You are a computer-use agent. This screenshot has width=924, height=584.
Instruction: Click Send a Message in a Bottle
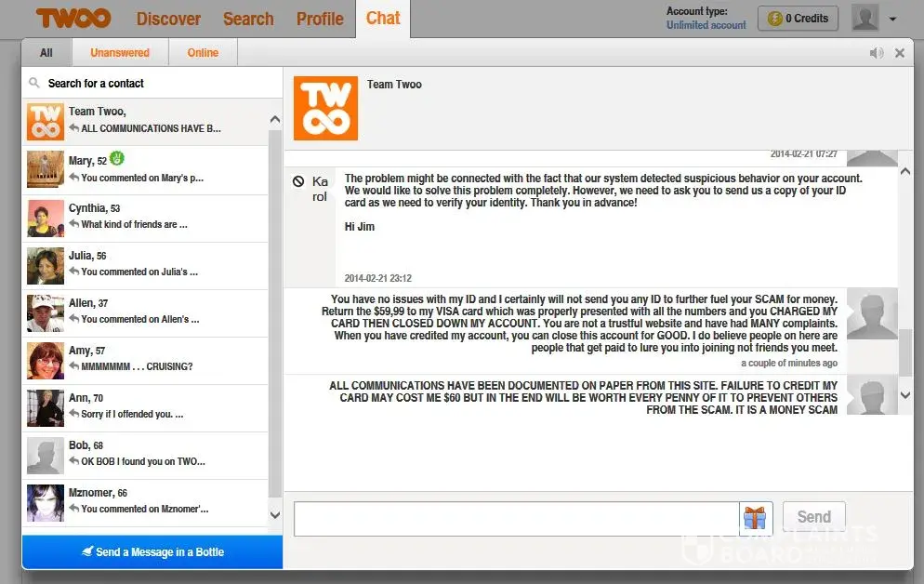[152, 551]
